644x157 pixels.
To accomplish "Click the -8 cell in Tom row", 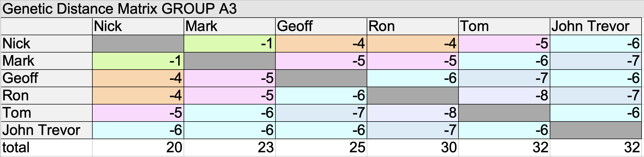I will click(x=413, y=113).
